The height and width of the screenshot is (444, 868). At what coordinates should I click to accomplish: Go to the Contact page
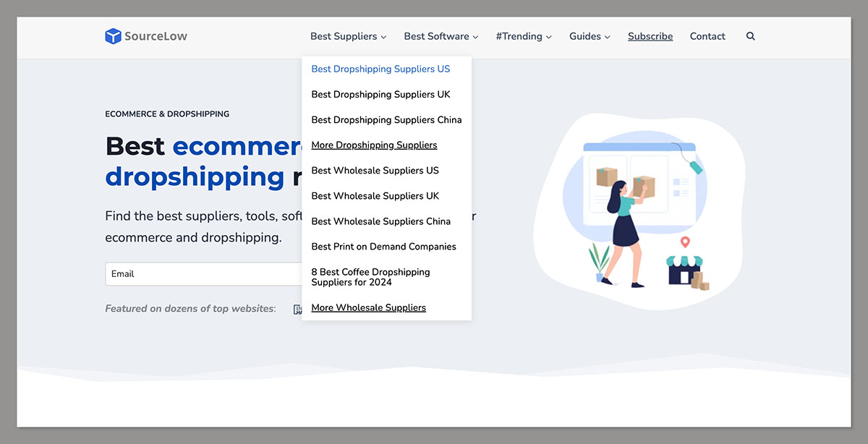707,36
